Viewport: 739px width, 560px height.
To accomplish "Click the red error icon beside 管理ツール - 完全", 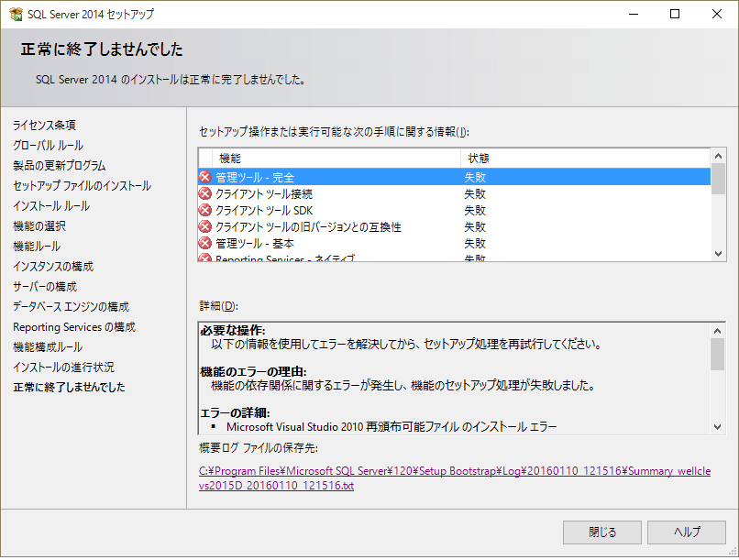I will pos(205,178).
